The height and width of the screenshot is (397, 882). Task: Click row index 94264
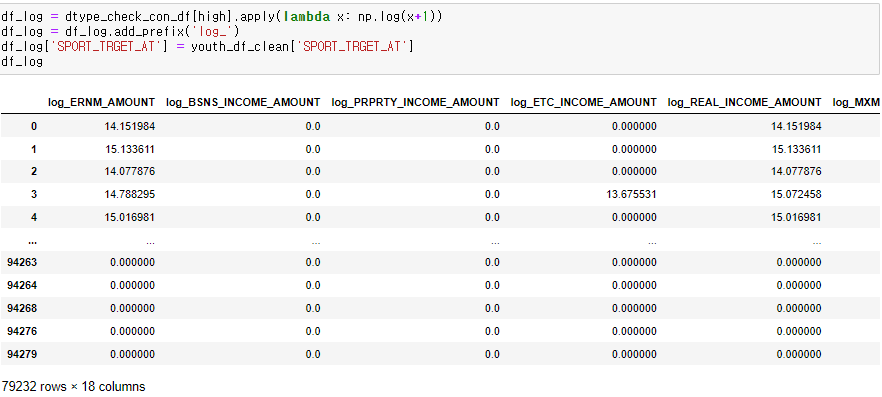[x=22, y=285]
